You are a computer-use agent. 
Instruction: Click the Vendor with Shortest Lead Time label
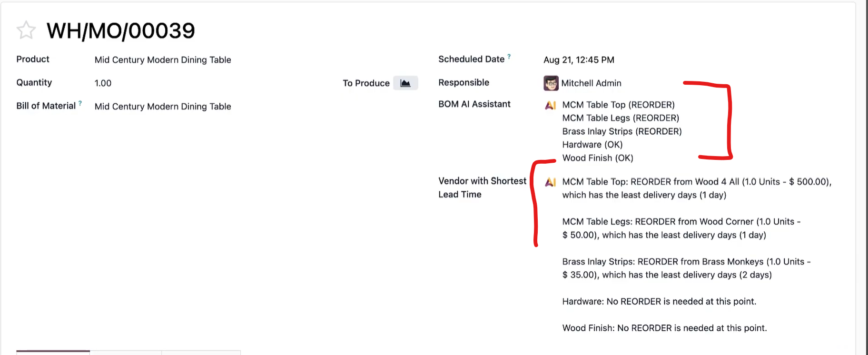[482, 187]
